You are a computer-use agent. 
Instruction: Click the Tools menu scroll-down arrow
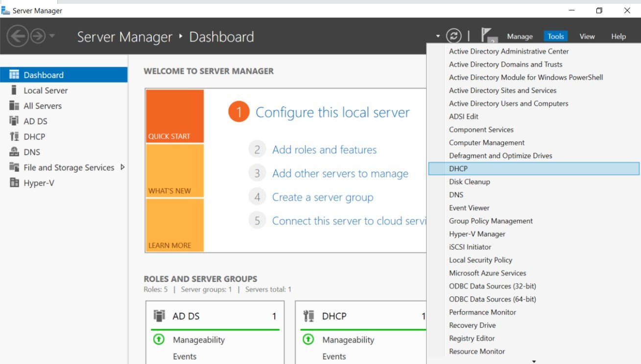534,361
